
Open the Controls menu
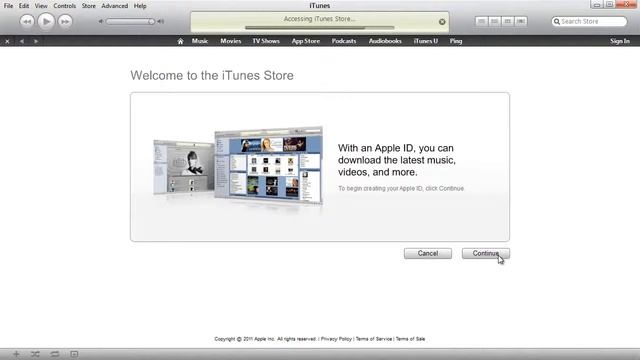64,6
